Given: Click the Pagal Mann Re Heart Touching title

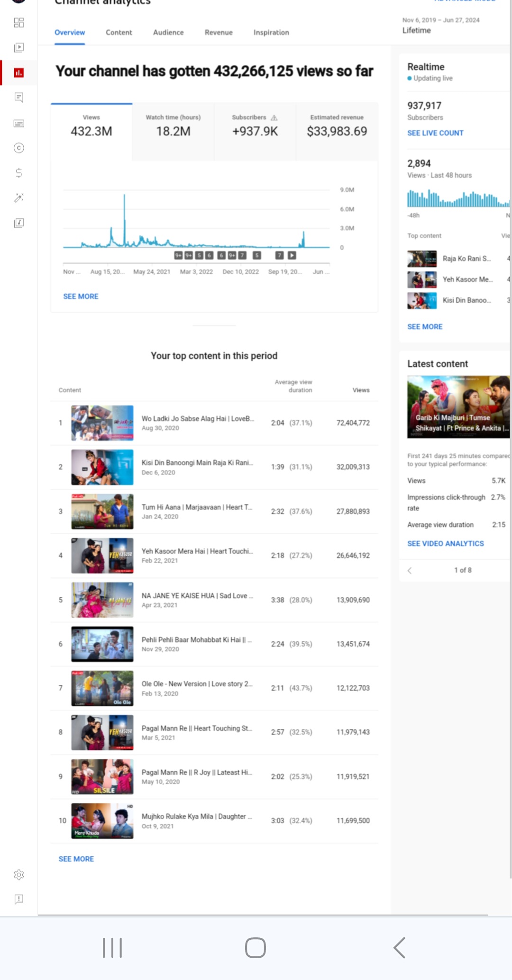Looking at the screenshot, I should click(x=197, y=728).
